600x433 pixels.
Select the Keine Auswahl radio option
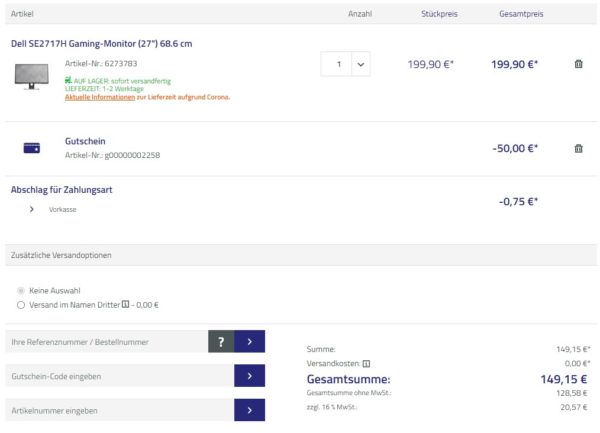(21, 290)
